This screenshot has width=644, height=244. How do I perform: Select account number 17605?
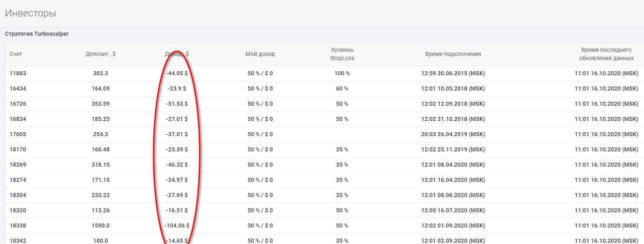click(17, 134)
